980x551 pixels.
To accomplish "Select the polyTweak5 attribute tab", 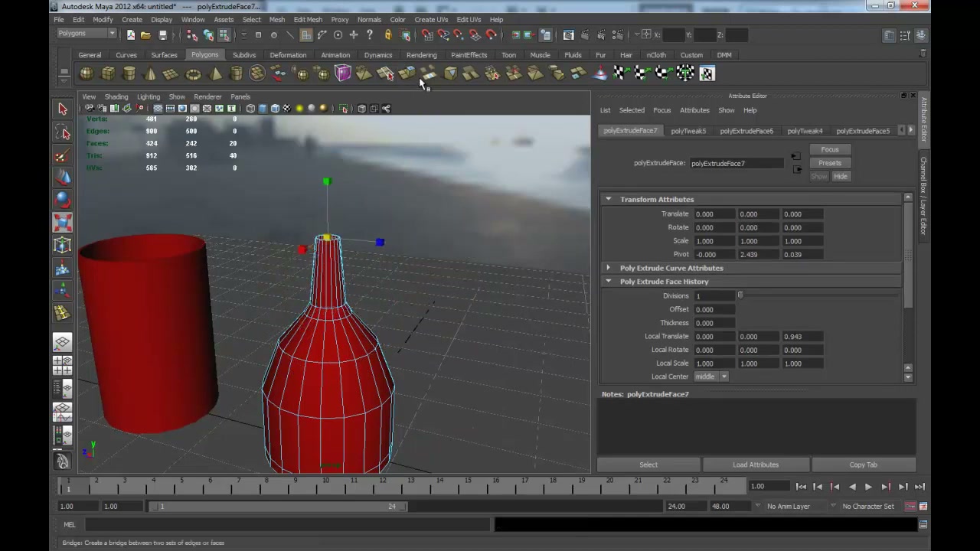I will [688, 131].
